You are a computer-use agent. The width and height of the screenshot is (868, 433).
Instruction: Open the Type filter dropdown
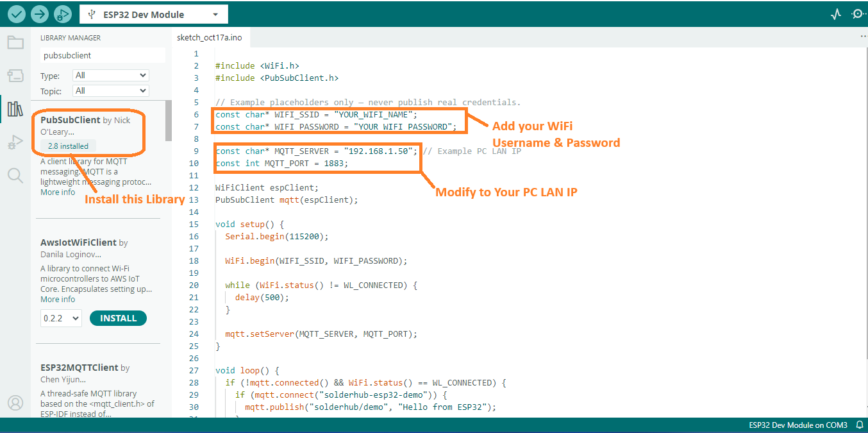(x=110, y=75)
